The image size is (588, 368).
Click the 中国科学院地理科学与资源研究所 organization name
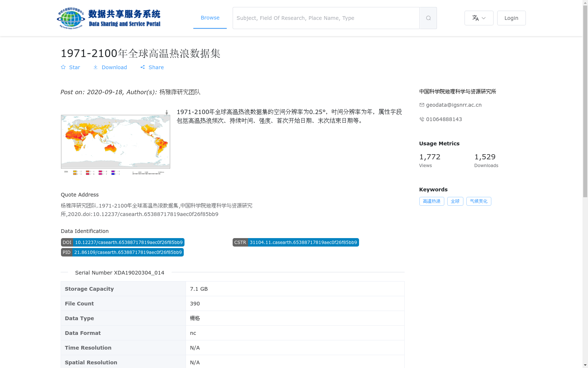pos(458,92)
